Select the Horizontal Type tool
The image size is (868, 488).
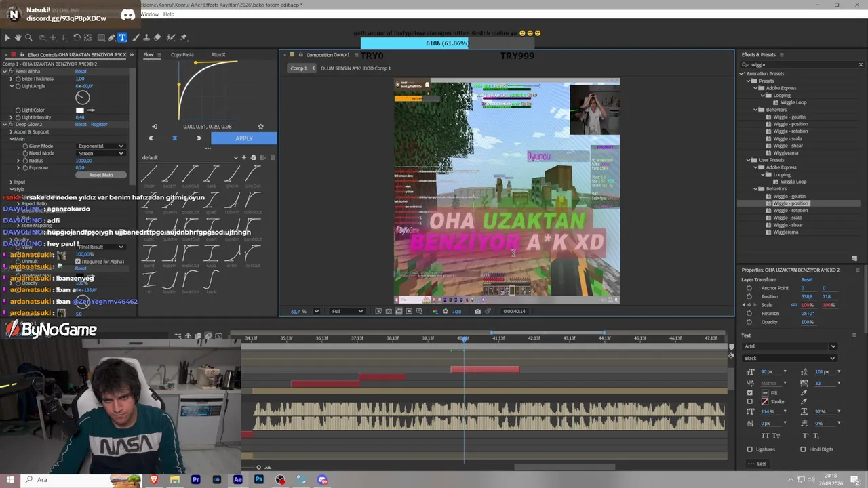pyautogui.click(x=122, y=37)
